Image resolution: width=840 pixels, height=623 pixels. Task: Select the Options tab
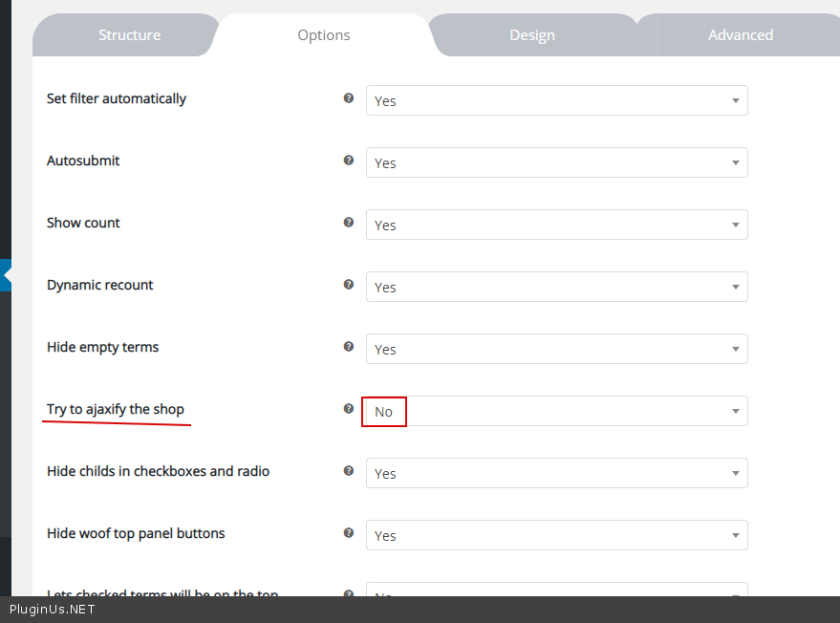(x=324, y=35)
